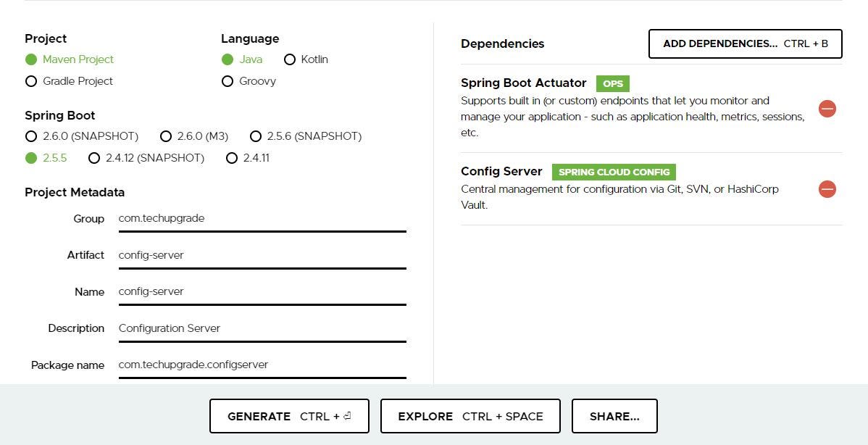Screen dimensions: 868x445
Task: Select Spring Boot 2.6.0 (SNAPSHOT)
Action: click(31, 136)
